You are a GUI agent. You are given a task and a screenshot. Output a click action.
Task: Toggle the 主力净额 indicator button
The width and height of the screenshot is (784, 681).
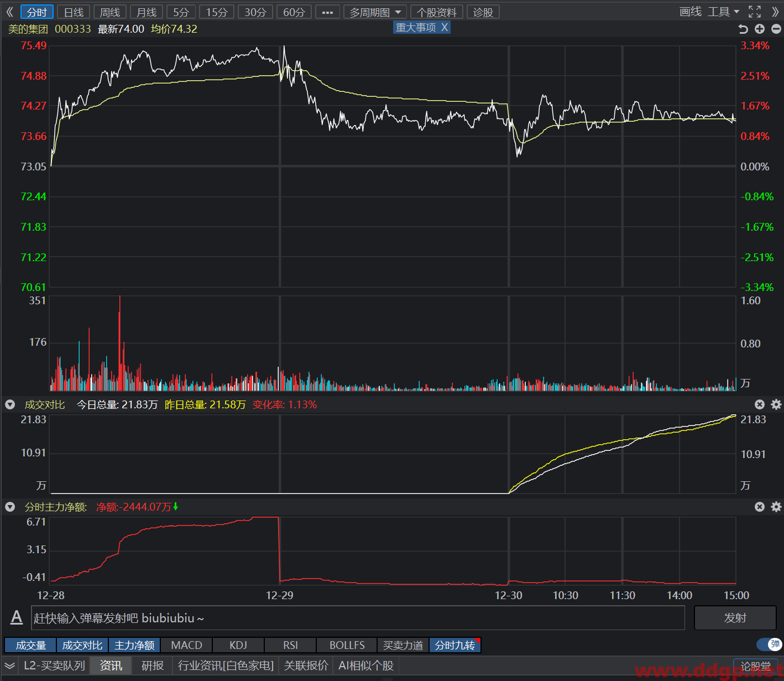click(x=134, y=645)
